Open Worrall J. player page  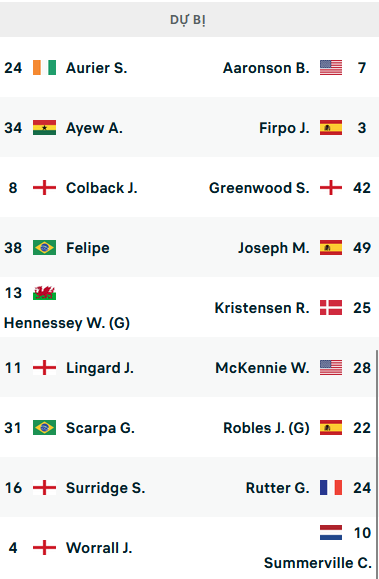pos(99,548)
